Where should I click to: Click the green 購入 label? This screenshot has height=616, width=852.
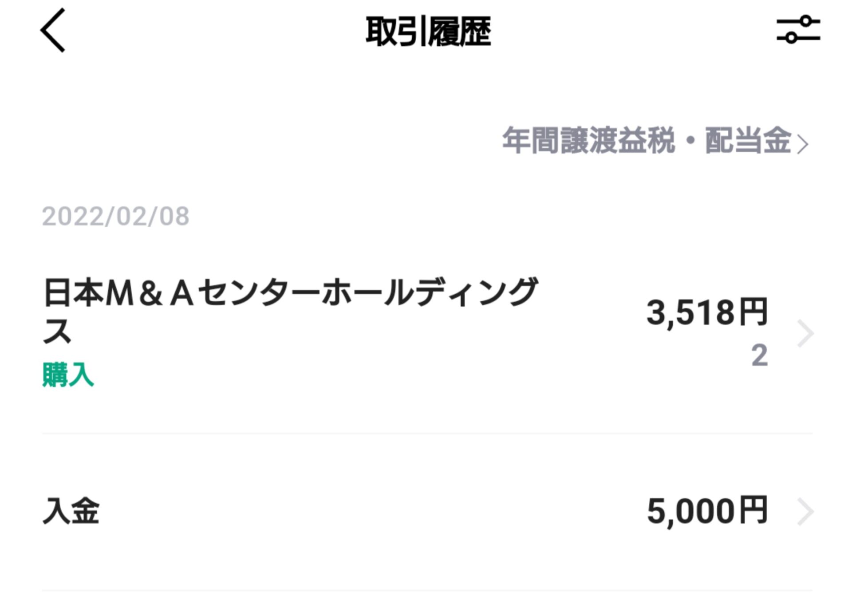pos(68,375)
